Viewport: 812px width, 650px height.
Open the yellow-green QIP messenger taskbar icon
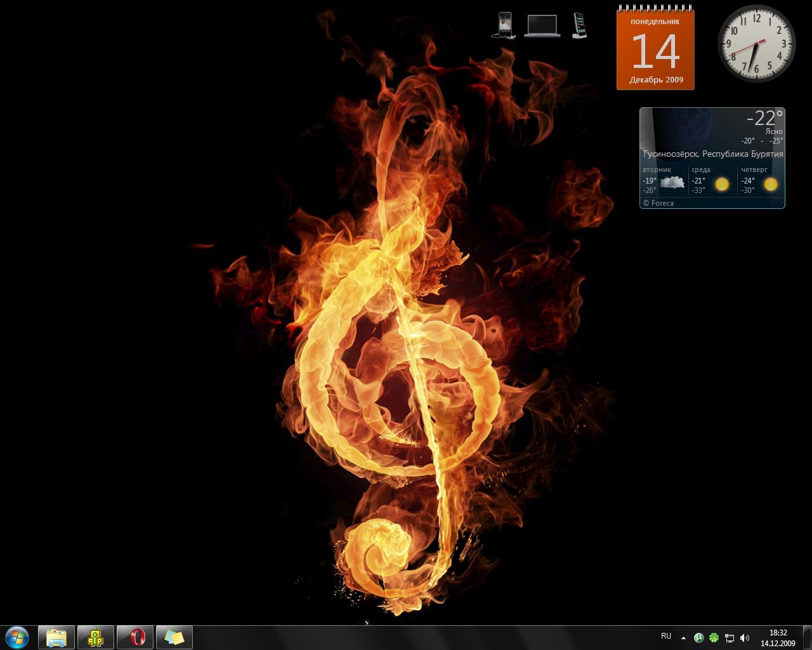click(x=96, y=637)
